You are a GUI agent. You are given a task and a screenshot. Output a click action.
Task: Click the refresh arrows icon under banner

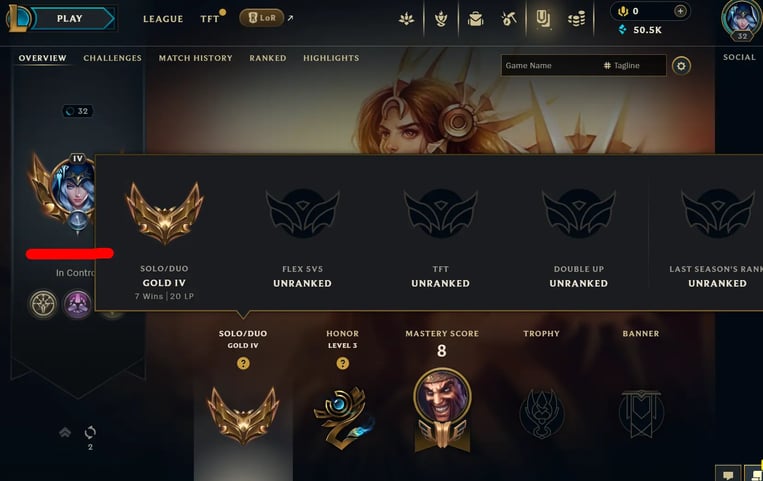pos(90,432)
